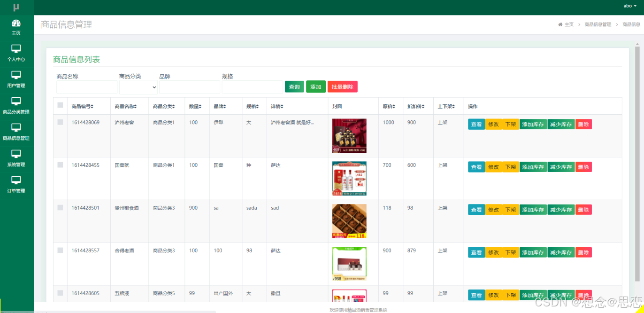Click the 商品信息管理 monitor icon
644x313 pixels.
(x=16, y=127)
